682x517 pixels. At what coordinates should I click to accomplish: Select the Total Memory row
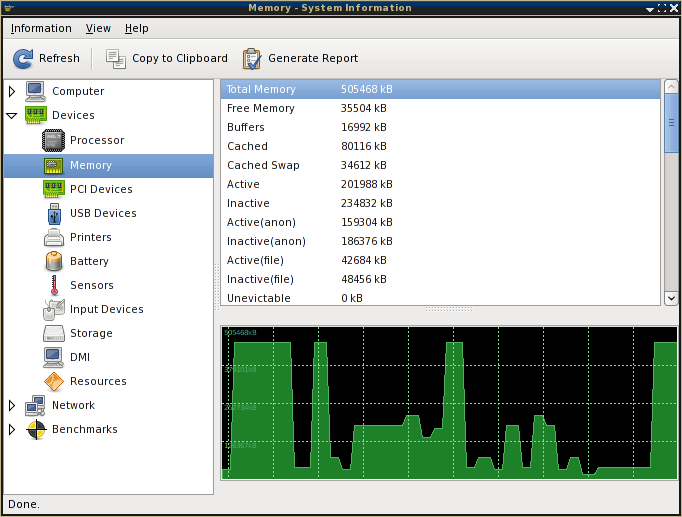click(x=441, y=89)
